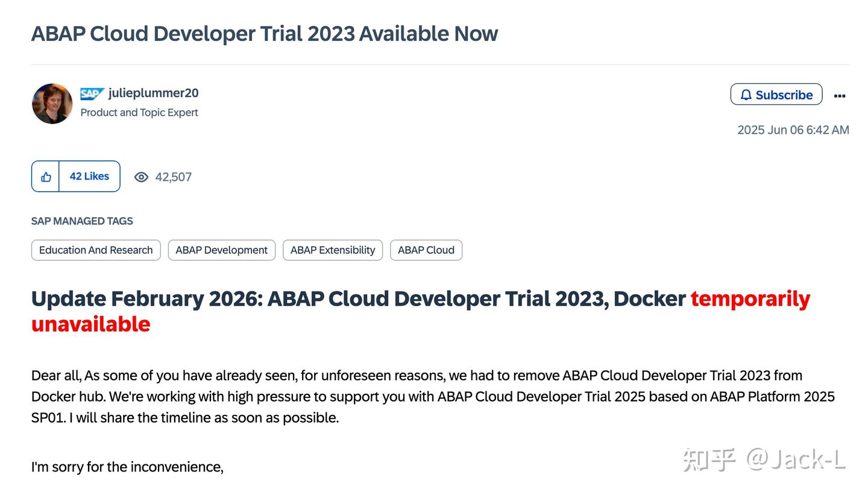The image size is (868, 495).
Task: Open the ABAP Cloud tag
Action: pos(426,250)
